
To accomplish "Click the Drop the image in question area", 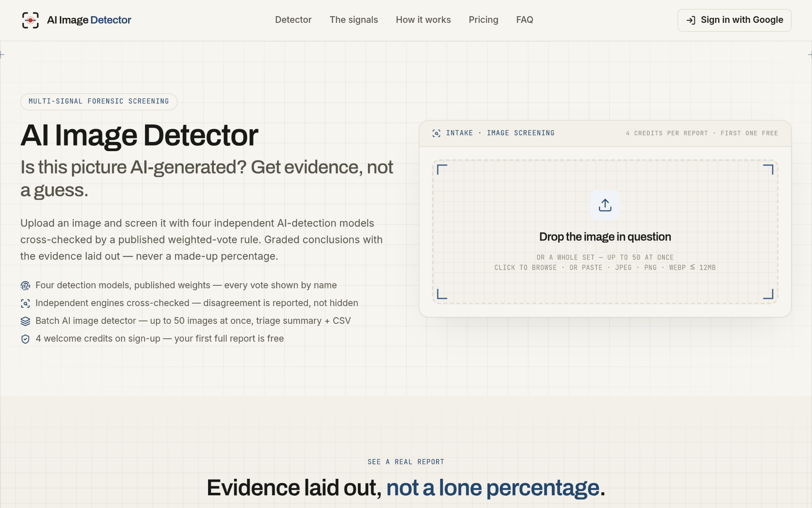I will pyautogui.click(x=605, y=232).
